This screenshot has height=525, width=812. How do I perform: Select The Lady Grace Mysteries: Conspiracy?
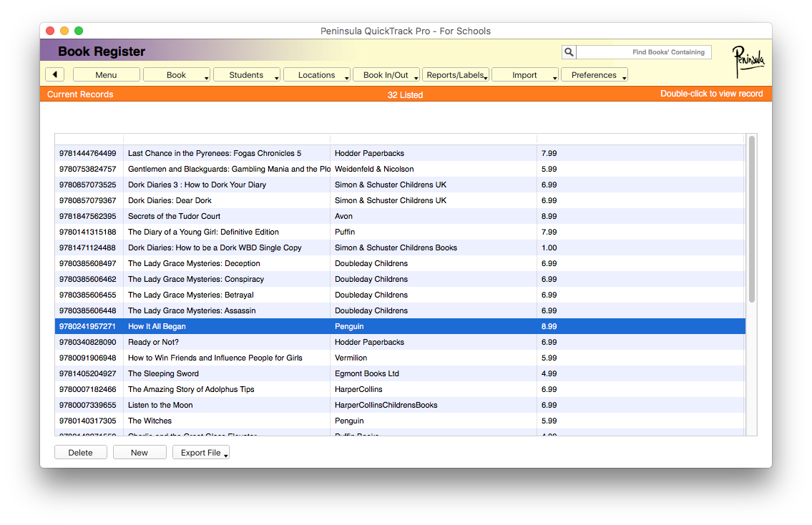400,279
